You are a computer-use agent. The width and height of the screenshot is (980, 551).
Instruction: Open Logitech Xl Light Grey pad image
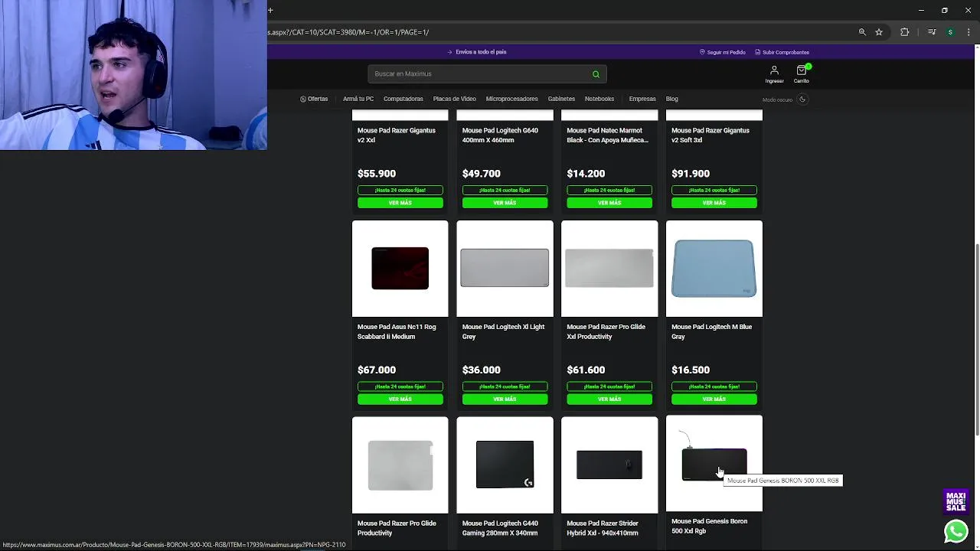[505, 269]
